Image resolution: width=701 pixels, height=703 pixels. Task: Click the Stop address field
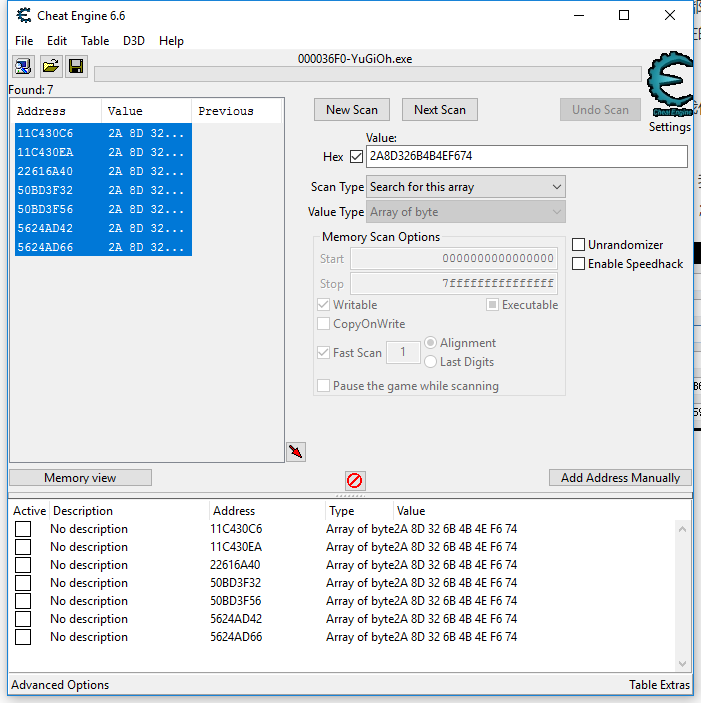(x=454, y=283)
